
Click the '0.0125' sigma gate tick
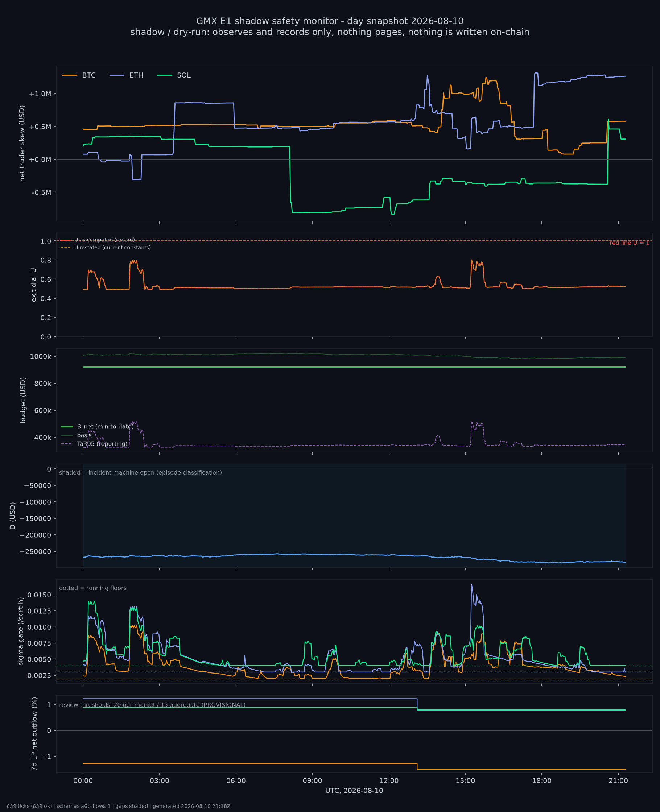[x=40, y=611]
